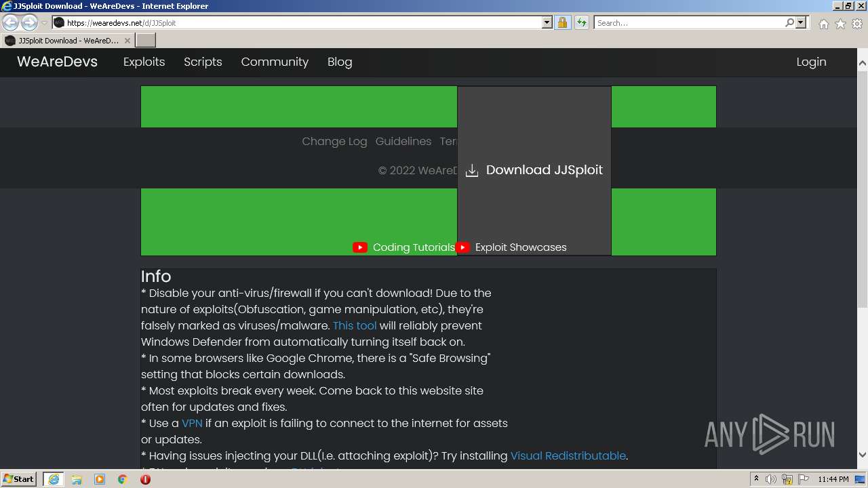868x488 pixels.
Task: Open the Exploits nav menu
Action: [144, 62]
